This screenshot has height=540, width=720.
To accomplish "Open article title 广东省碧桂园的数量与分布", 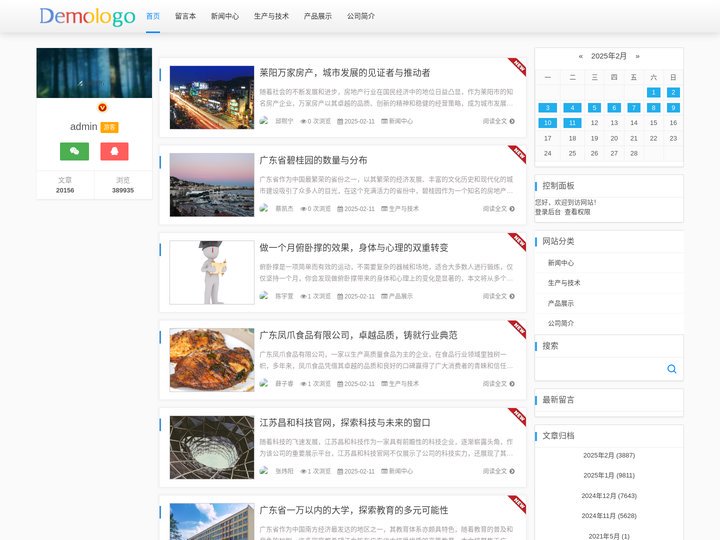I will point(313,160).
